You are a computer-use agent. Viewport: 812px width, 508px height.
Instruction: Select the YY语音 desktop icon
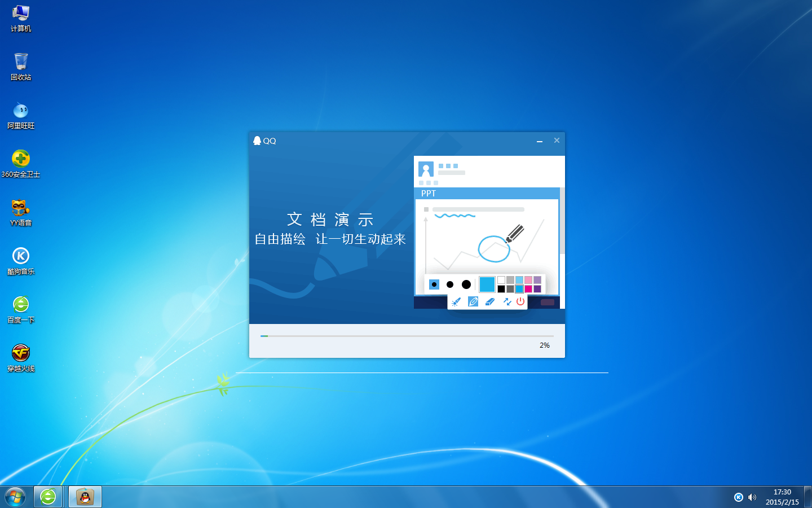pyautogui.click(x=21, y=212)
